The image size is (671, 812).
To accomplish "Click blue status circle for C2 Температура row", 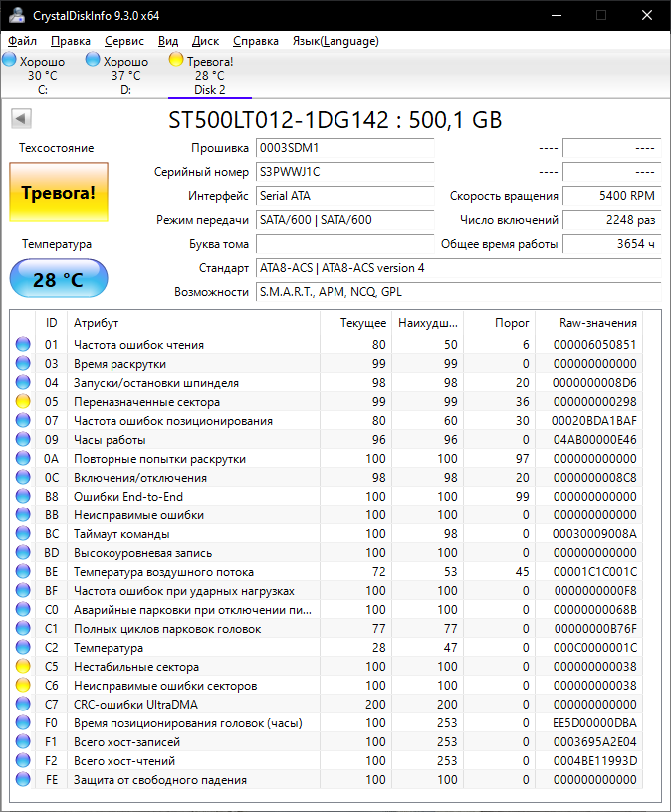I will (23, 648).
